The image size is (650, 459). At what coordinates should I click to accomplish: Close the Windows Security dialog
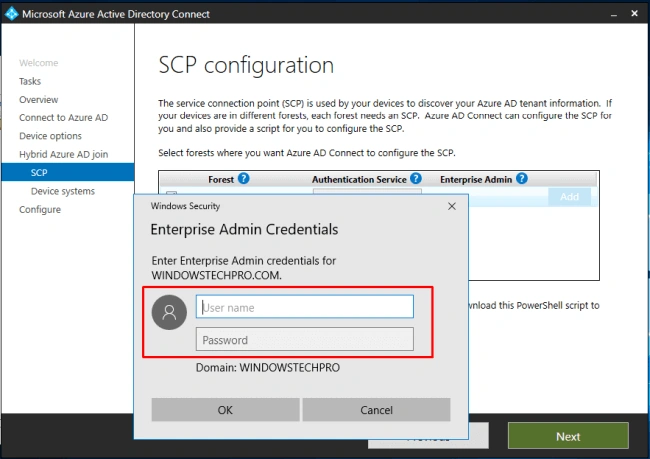pos(452,206)
